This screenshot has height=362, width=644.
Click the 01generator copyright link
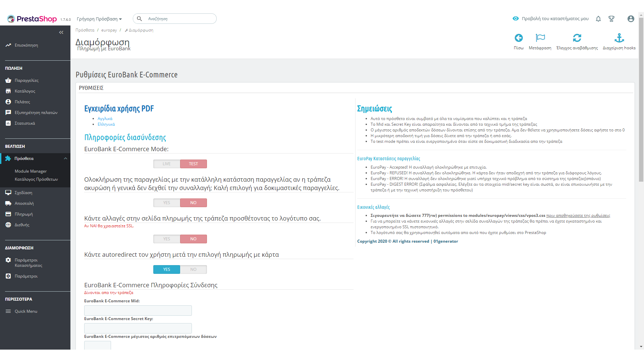click(445, 241)
